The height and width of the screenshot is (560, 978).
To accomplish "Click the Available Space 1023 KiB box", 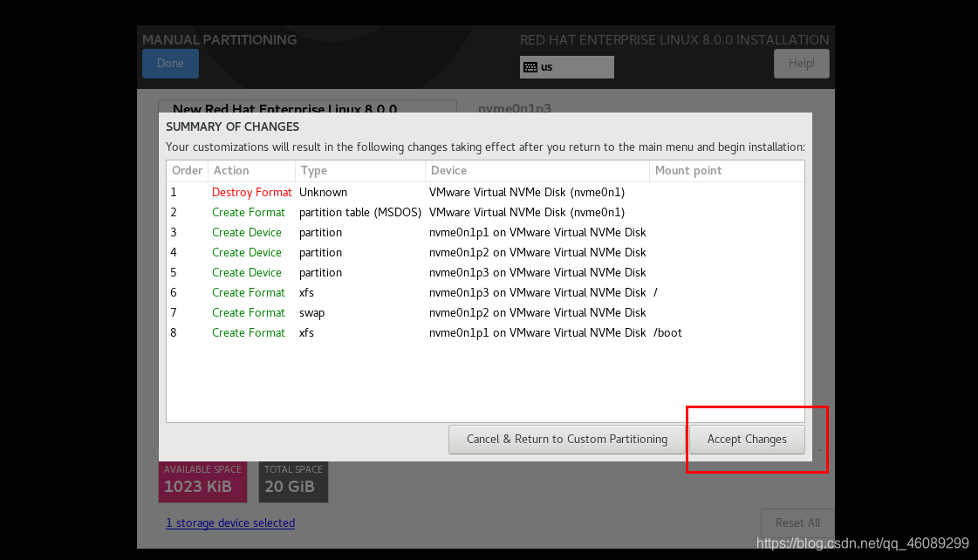I will (x=202, y=481).
